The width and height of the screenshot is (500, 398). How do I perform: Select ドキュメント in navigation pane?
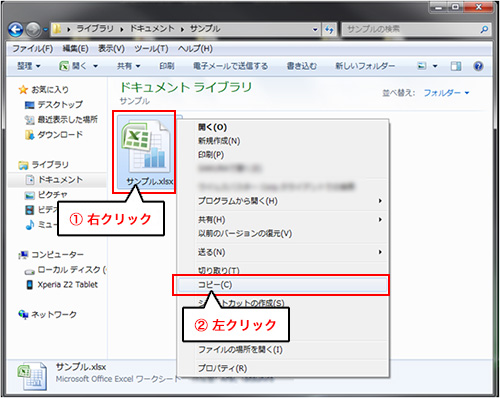(x=60, y=180)
